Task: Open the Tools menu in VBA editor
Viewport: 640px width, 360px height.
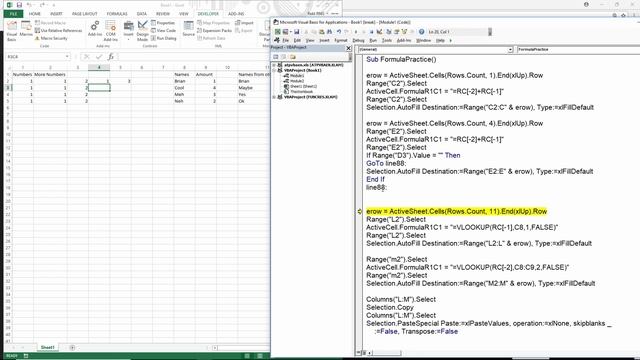Action: pyautogui.click(x=387, y=40)
